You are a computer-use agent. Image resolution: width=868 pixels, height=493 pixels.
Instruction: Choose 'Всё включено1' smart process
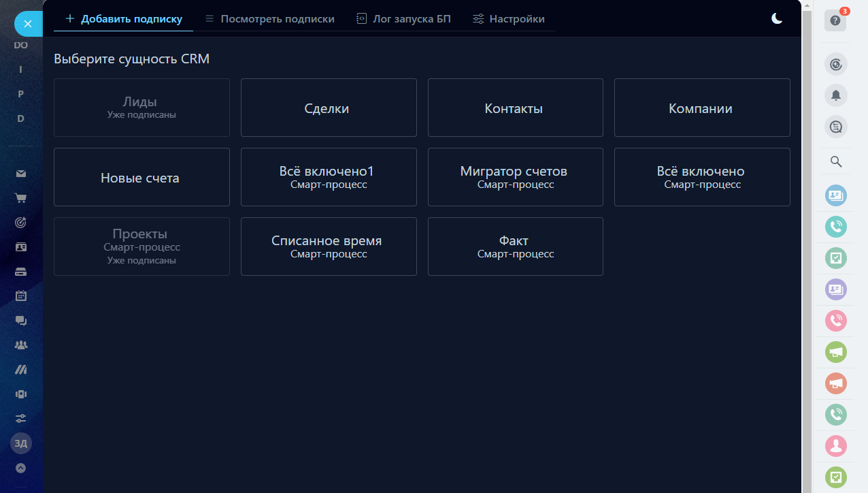(x=329, y=177)
